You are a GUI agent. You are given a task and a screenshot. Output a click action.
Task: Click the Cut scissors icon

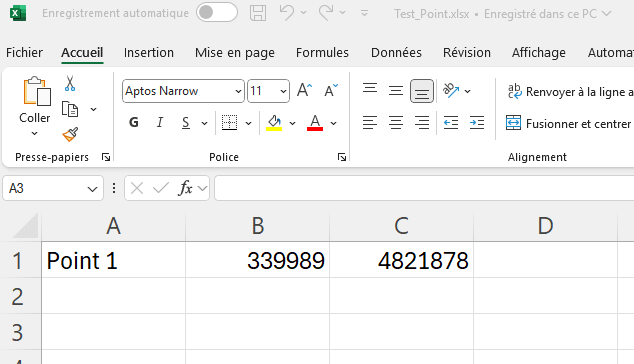point(70,83)
